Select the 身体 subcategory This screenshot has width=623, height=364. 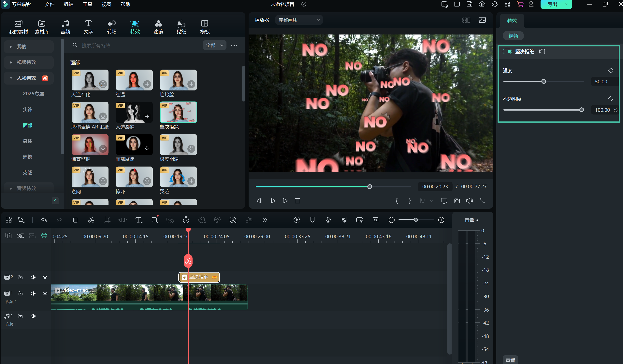coord(27,141)
